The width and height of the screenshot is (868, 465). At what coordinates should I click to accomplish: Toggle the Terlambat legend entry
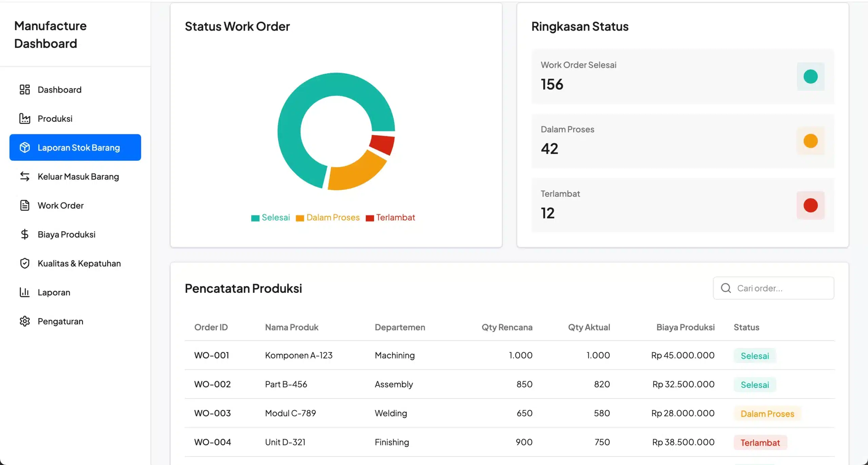(391, 217)
